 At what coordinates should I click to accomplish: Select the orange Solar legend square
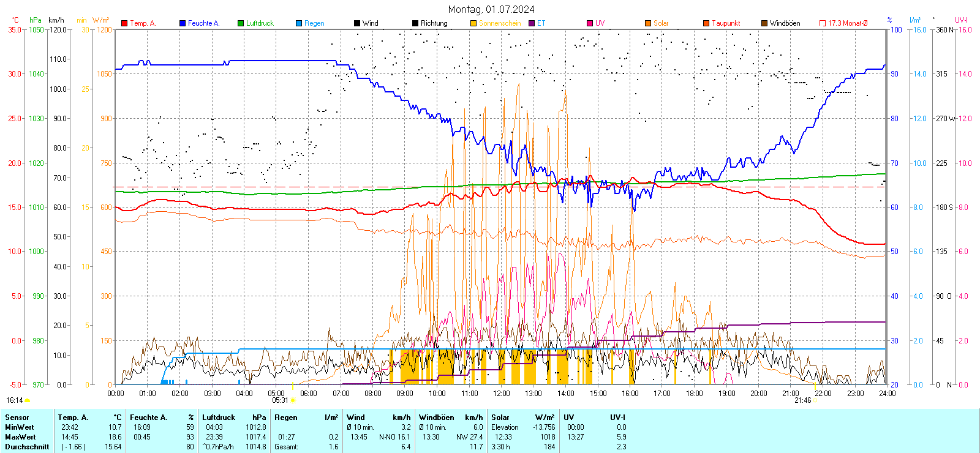648,23
